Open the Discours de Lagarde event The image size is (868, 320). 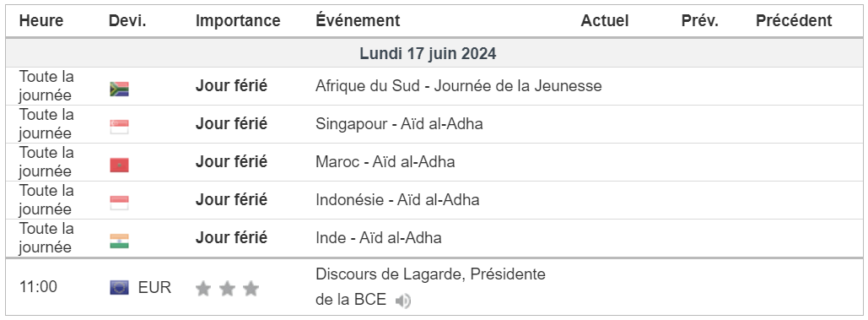pos(430,287)
